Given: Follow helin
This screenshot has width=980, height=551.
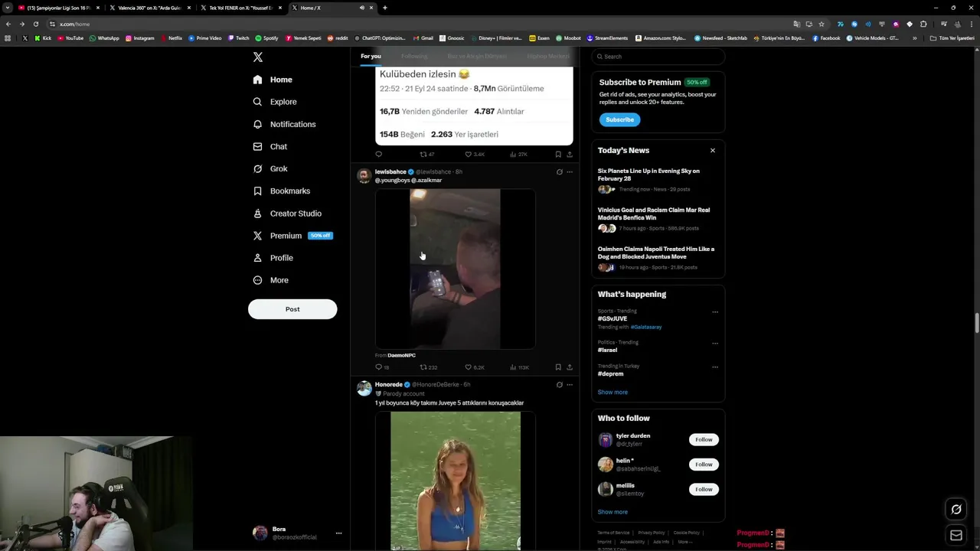Looking at the screenshot, I should click(704, 465).
